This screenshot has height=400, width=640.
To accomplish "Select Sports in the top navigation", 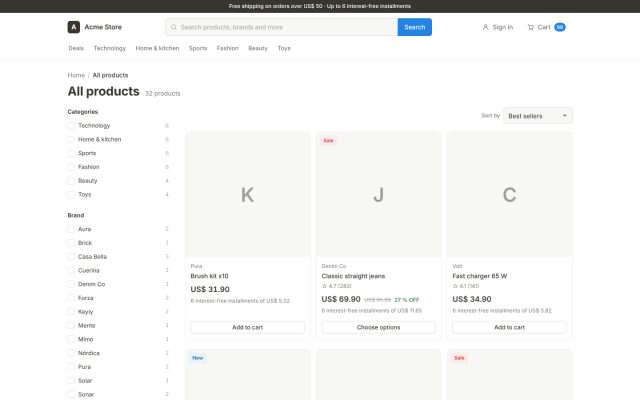I will pos(198,48).
